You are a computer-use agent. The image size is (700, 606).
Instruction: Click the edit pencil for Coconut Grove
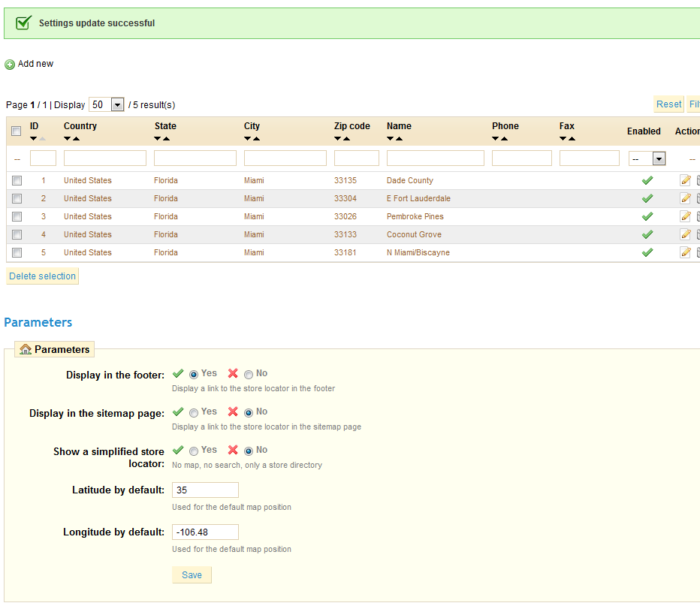(x=685, y=234)
